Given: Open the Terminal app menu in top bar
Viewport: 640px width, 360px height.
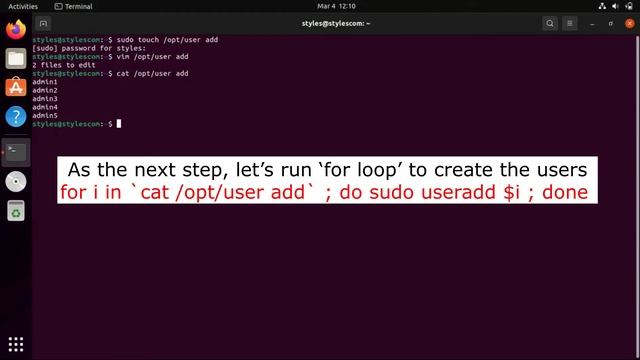Looking at the screenshot, I should pyautogui.click(x=73, y=6).
